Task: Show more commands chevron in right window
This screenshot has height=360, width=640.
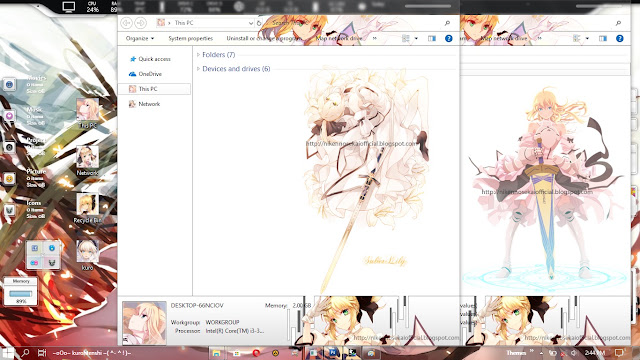Action: click(x=539, y=38)
